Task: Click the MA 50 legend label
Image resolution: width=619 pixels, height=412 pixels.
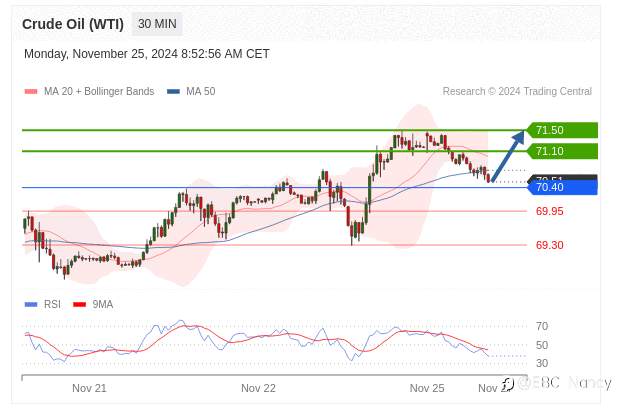Action: [201, 92]
